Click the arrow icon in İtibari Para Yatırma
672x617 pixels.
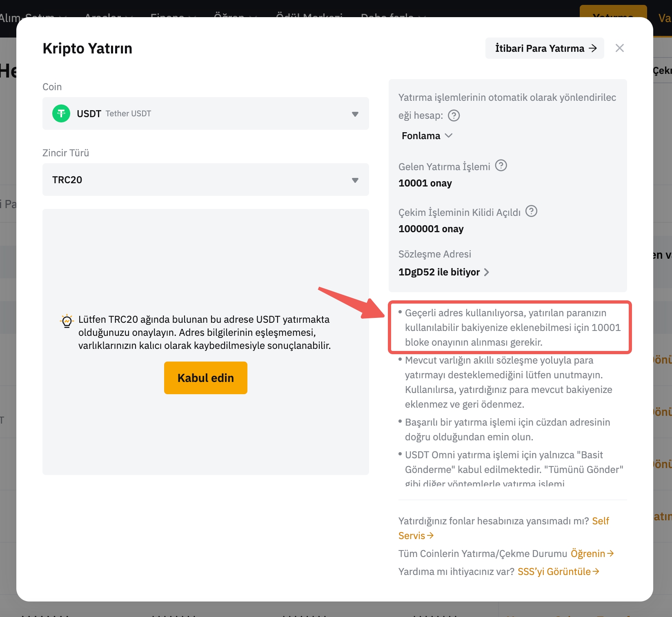point(593,48)
